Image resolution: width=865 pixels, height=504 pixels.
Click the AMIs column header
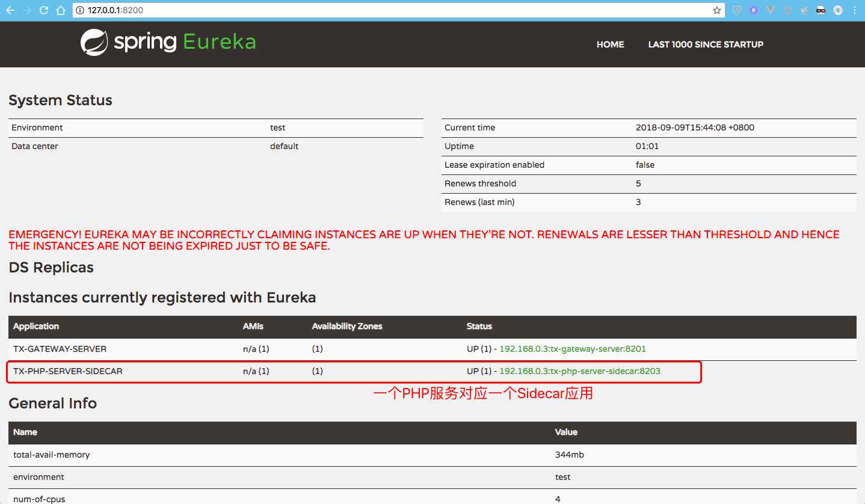253,327
